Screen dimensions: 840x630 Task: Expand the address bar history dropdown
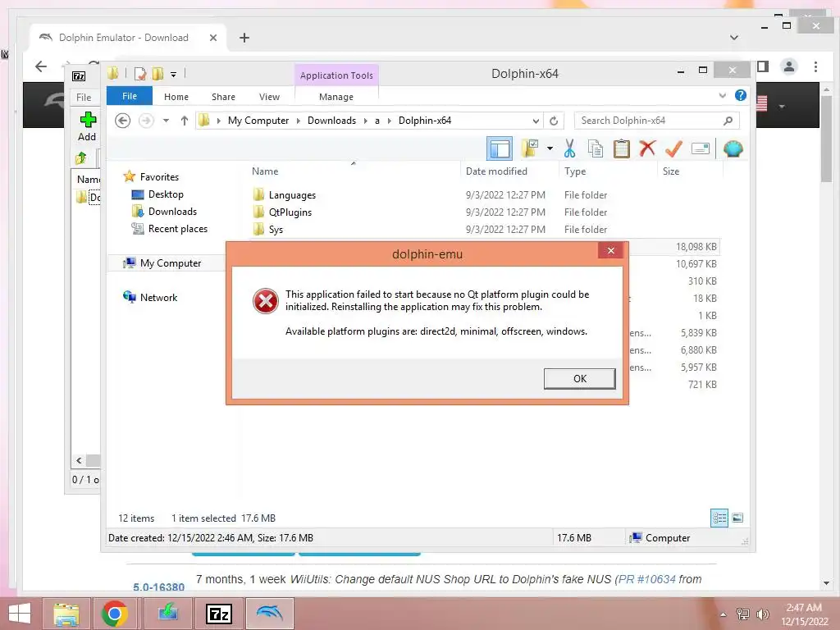coord(536,121)
